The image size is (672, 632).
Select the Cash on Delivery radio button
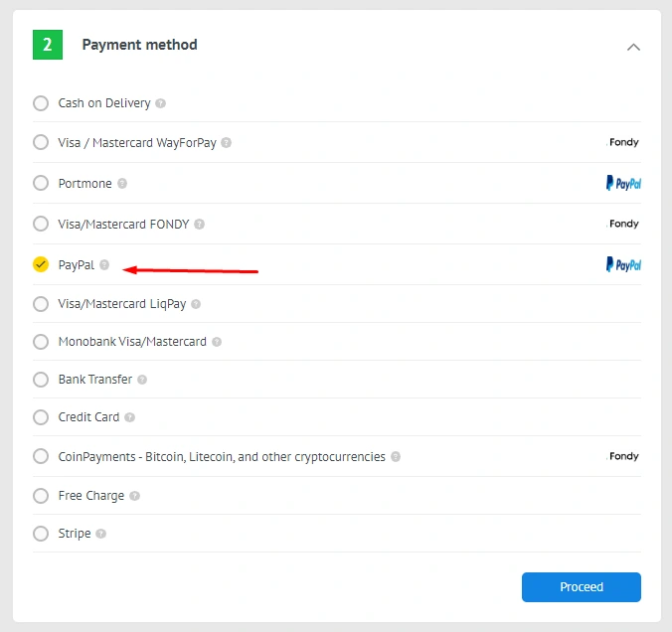(41, 103)
